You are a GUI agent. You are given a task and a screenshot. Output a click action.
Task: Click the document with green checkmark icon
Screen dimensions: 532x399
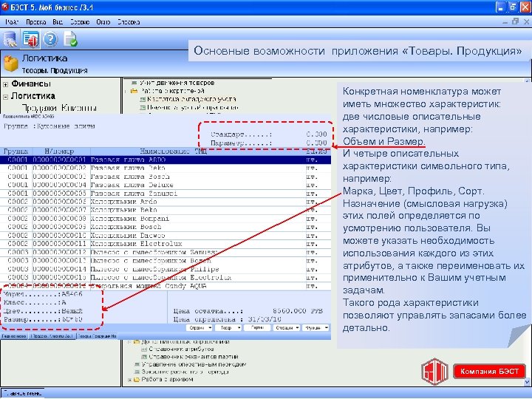pyautogui.click(x=71, y=39)
